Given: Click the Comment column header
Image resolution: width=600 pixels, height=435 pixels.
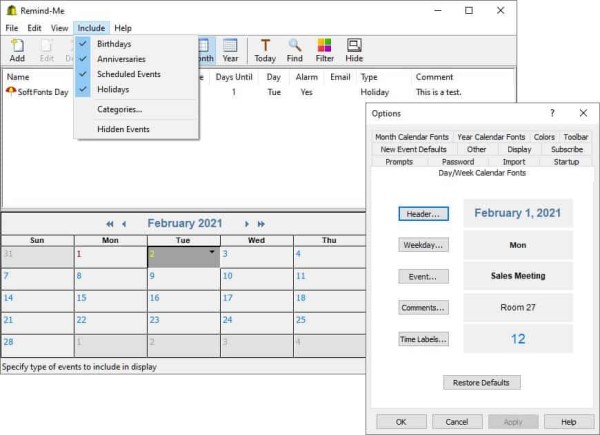Looking at the screenshot, I should [434, 77].
